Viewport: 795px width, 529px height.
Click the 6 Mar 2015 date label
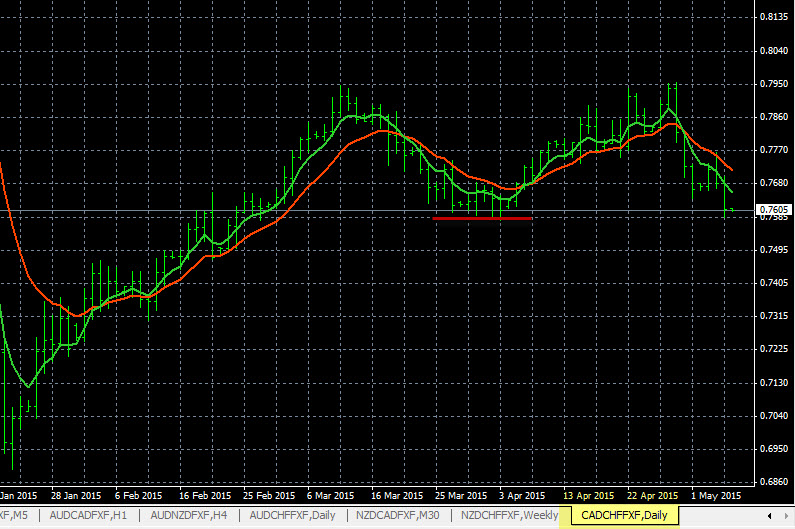331,496
